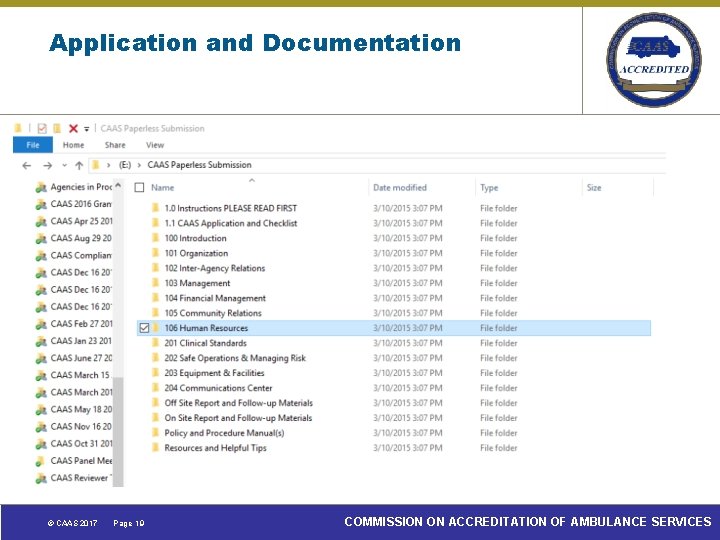Click folder icon for 104 Financial Management
The width and height of the screenshot is (720, 540).
156,298
